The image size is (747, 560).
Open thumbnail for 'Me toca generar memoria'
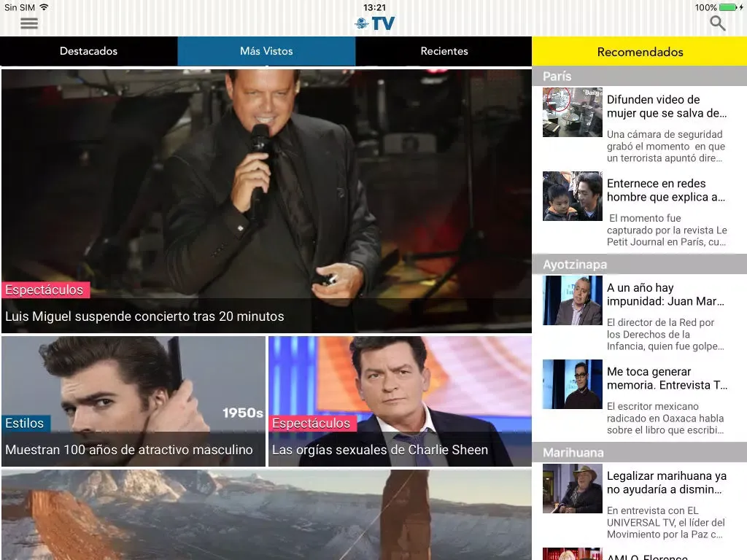pos(572,384)
